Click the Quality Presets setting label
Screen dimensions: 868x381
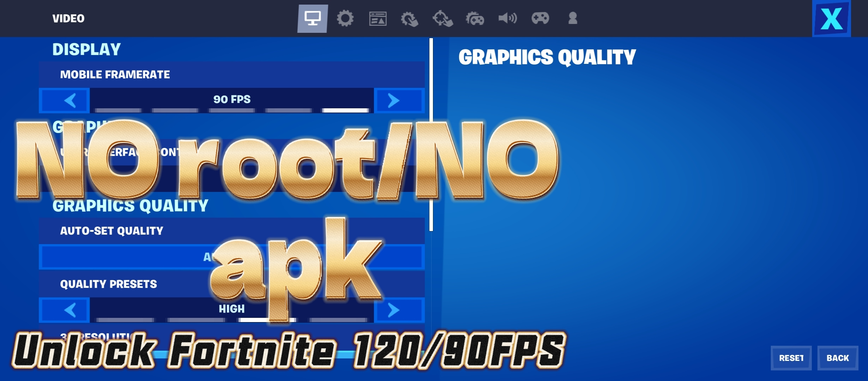tap(108, 284)
